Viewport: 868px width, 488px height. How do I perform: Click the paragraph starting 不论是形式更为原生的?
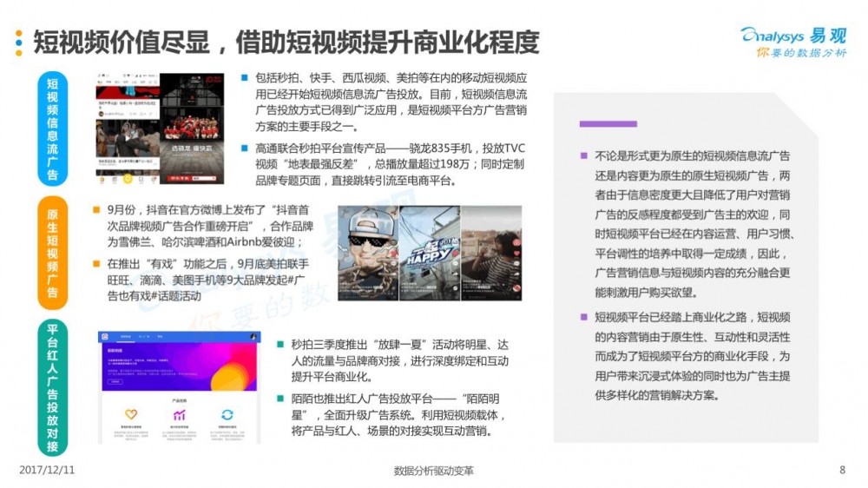point(694,224)
